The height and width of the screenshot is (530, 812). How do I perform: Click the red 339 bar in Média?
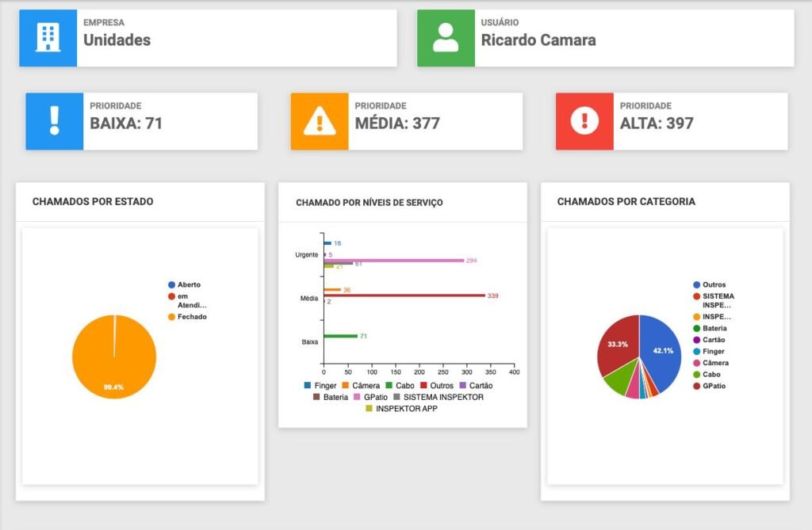click(x=404, y=296)
